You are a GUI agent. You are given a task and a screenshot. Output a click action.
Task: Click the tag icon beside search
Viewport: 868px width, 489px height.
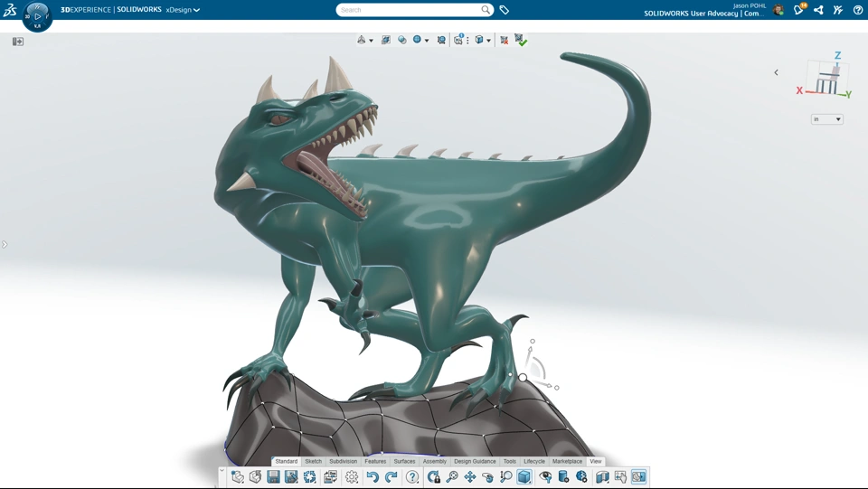coord(505,10)
